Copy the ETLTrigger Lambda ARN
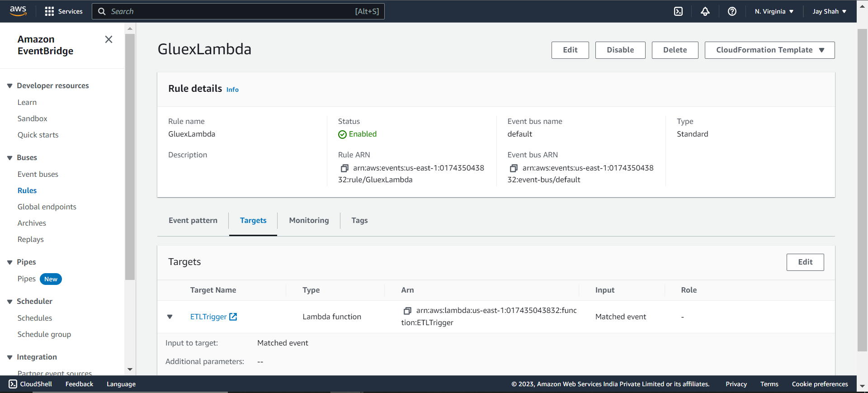This screenshot has height=393, width=868. 407,311
